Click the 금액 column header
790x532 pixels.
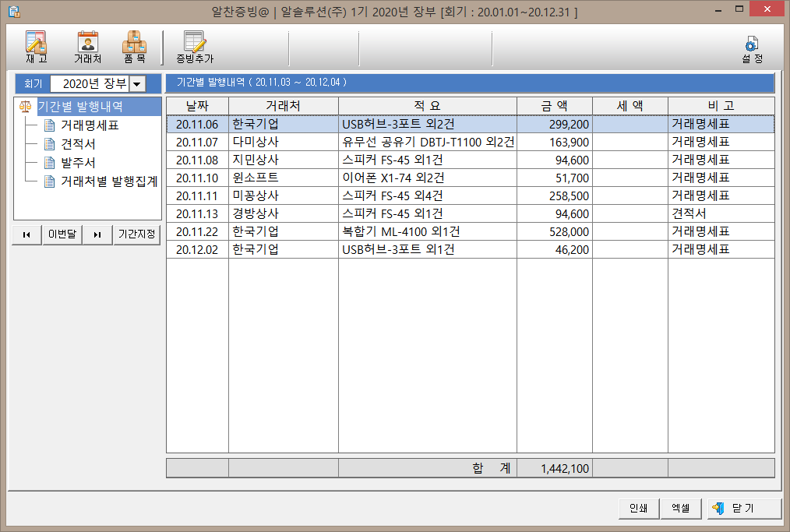click(x=554, y=106)
